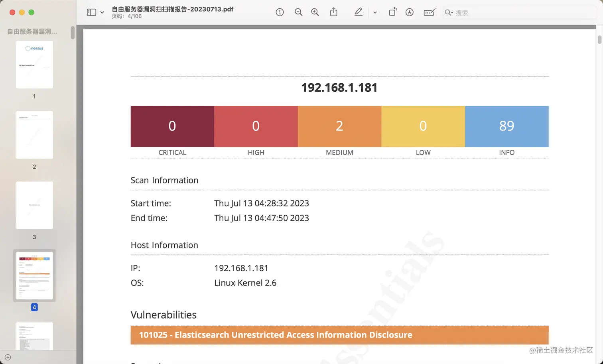Click the HIGH count red box
Image resolution: width=603 pixels, height=364 pixels.
(256, 126)
